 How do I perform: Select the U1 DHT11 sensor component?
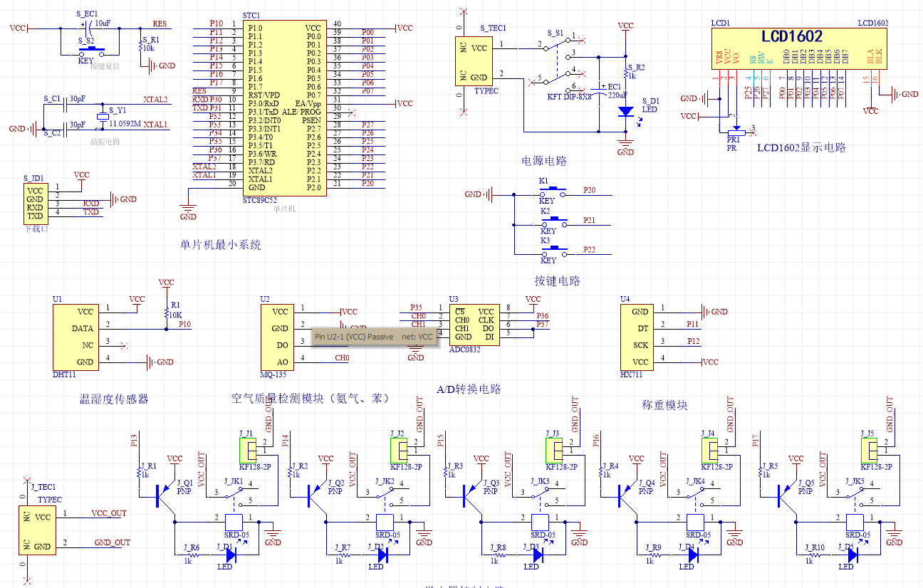pos(75,337)
